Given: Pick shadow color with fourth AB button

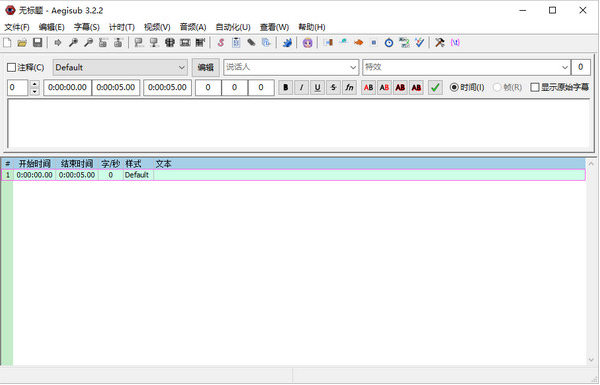Looking at the screenshot, I should click(x=416, y=88).
